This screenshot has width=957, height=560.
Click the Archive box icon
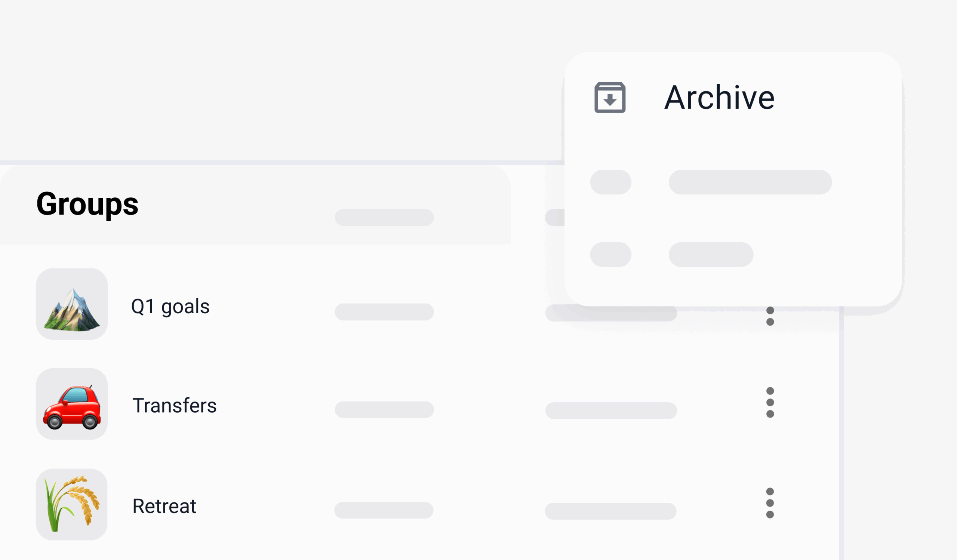point(610,98)
